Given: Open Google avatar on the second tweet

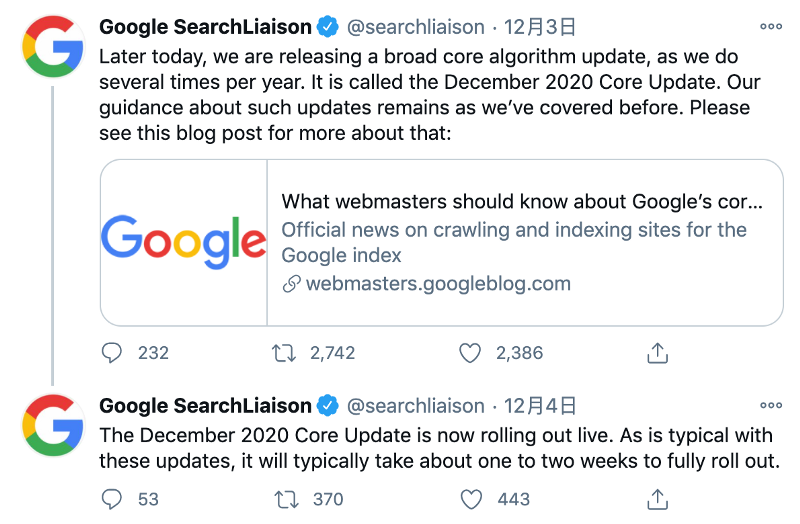Looking at the screenshot, I should click(x=53, y=425).
